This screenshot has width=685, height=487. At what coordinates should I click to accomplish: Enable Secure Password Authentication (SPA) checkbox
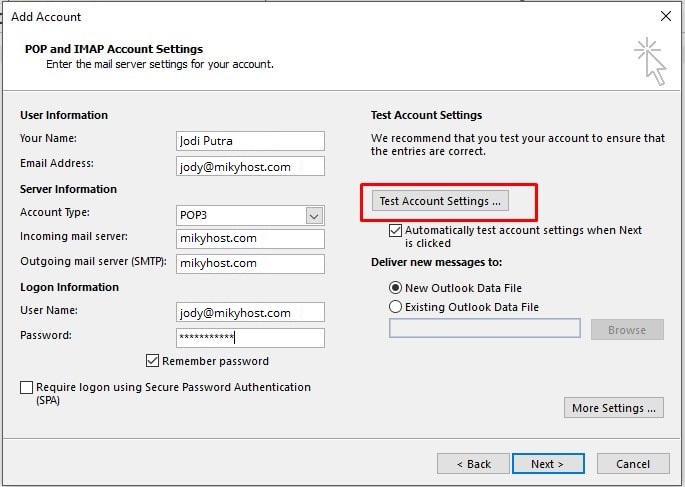click(x=27, y=387)
